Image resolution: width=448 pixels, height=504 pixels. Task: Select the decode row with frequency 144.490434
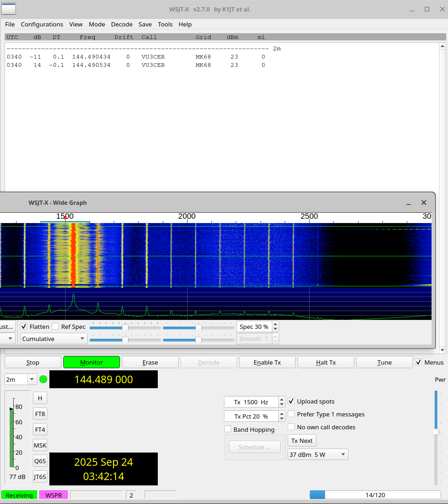pos(136,57)
